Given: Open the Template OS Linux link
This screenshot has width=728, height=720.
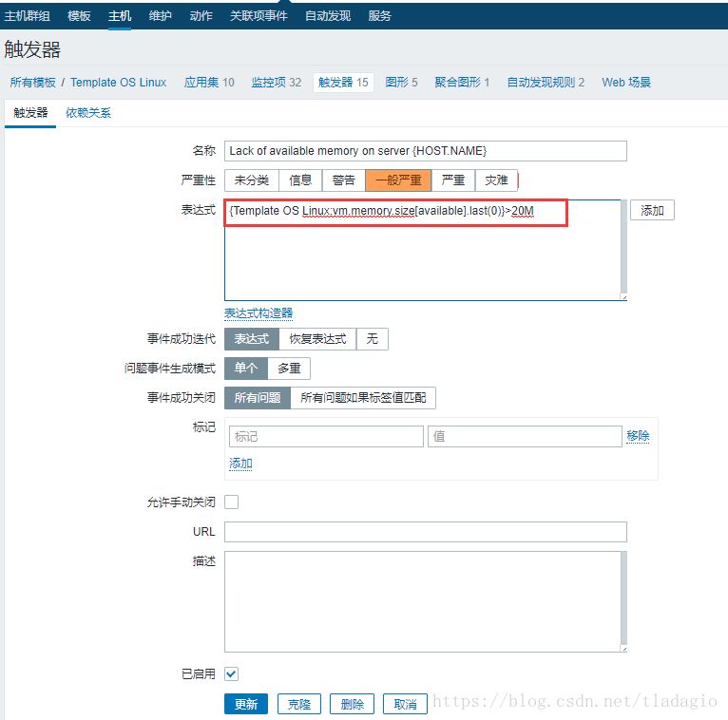Looking at the screenshot, I should coord(119,83).
